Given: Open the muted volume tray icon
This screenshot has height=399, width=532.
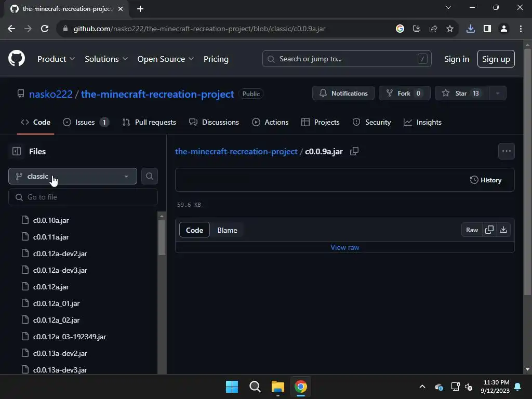Looking at the screenshot, I should click(469, 387).
